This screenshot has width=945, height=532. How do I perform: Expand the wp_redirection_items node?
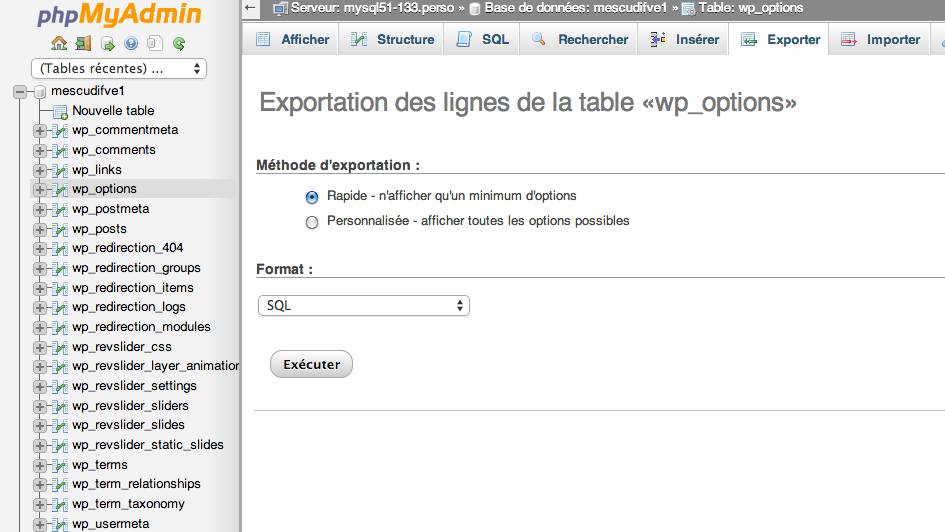pos(40,289)
